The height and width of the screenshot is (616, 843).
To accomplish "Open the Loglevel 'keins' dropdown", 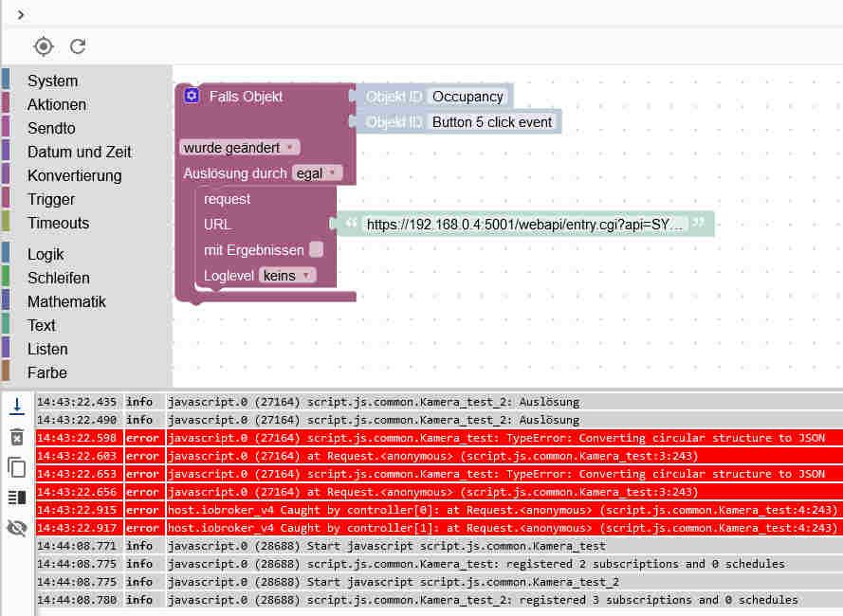I will 286,275.
